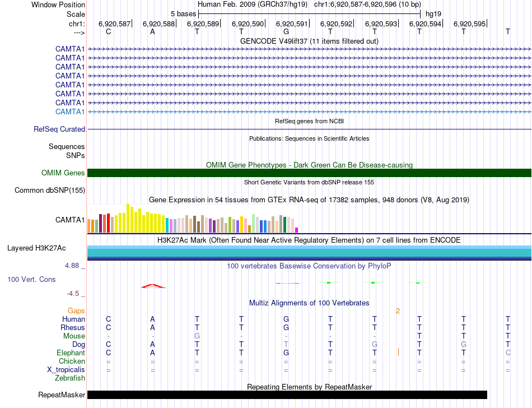Click coordinate label 6,920,587
532x408 pixels.
(x=114, y=24)
